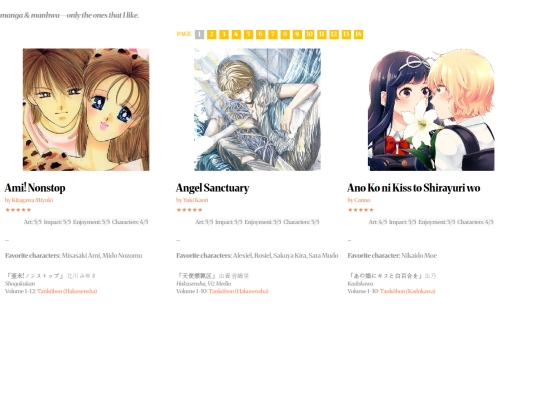Open Ano Ko ni Kiss cover image
Viewport: 540px width, 405px height.
pos(431,110)
